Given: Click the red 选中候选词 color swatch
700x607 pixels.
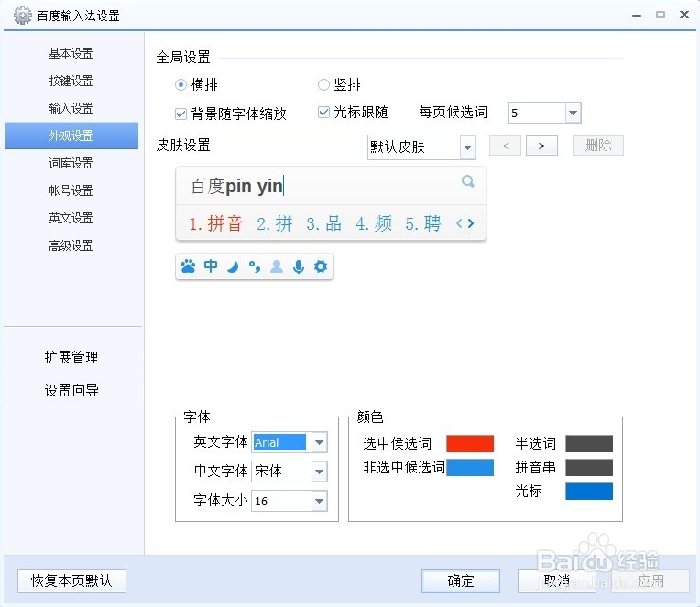Looking at the screenshot, I should click(470, 444).
